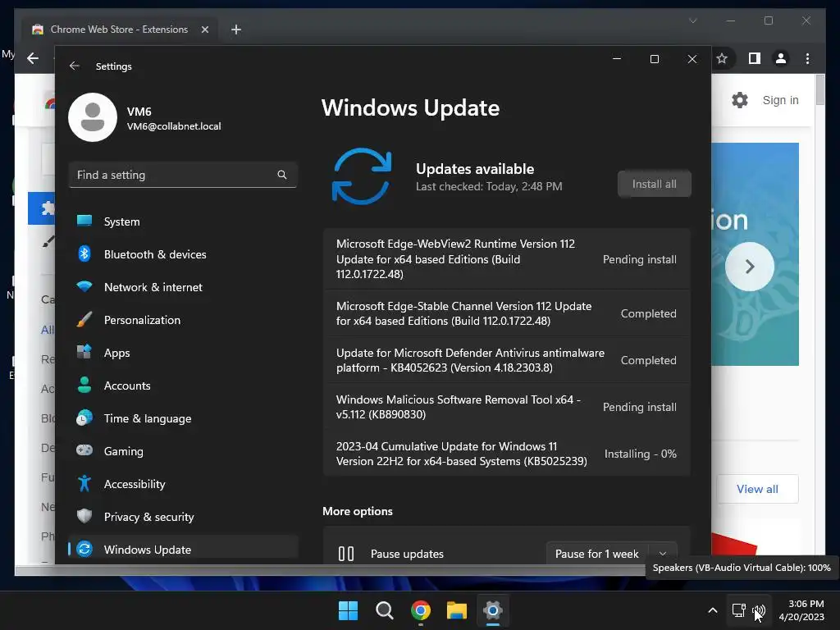The width and height of the screenshot is (840, 630).
Task: Open Google Chrome from taskbar
Action: 421,610
